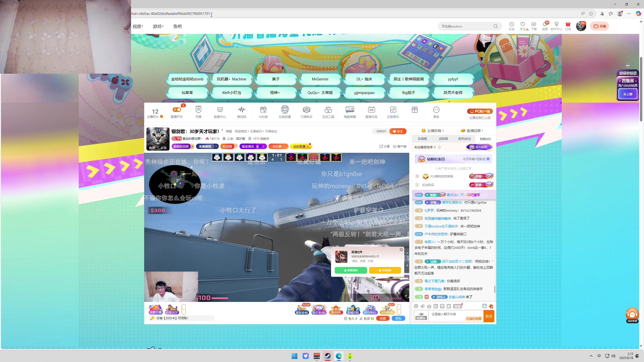This screenshot has height=362, width=644.
Task: Close the 英雄Q传 ad popup
Action: point(401,250)
